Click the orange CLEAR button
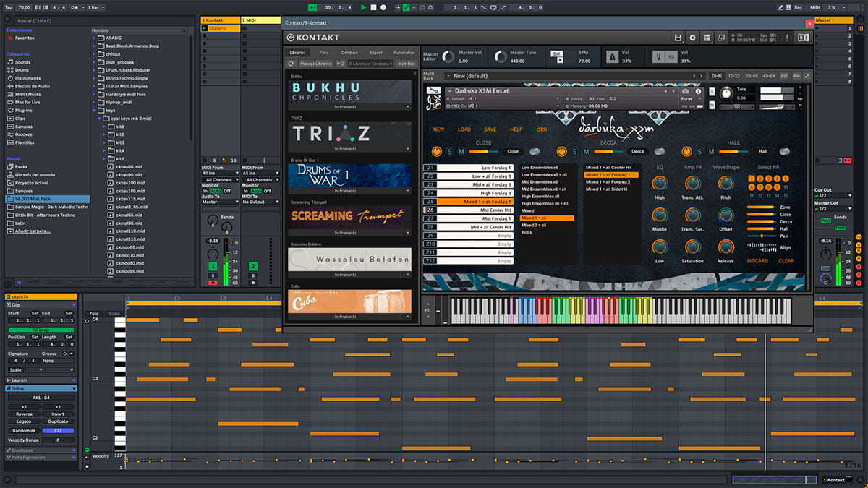Screen dimensions: 868x488 coord(786,261)
